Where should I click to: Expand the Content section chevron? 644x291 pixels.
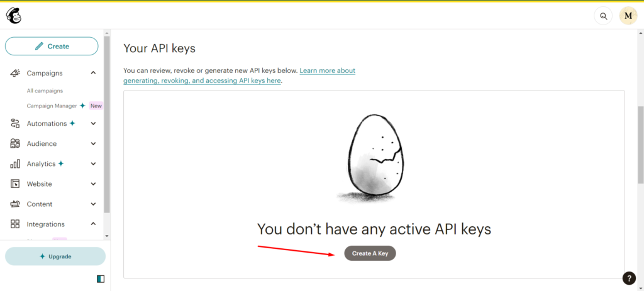[93, 204]
